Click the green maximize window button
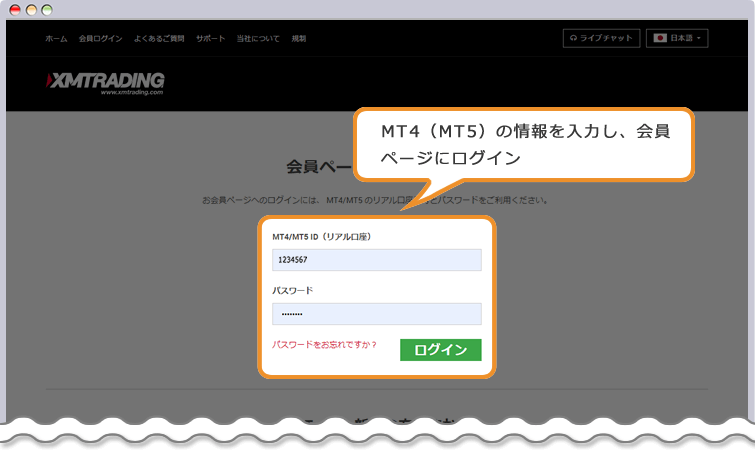Screen dimensions: 755x450 coord(47,10)
